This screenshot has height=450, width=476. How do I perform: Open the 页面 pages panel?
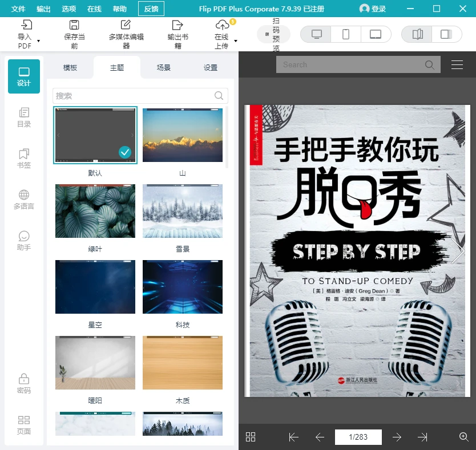coord(23,426)
